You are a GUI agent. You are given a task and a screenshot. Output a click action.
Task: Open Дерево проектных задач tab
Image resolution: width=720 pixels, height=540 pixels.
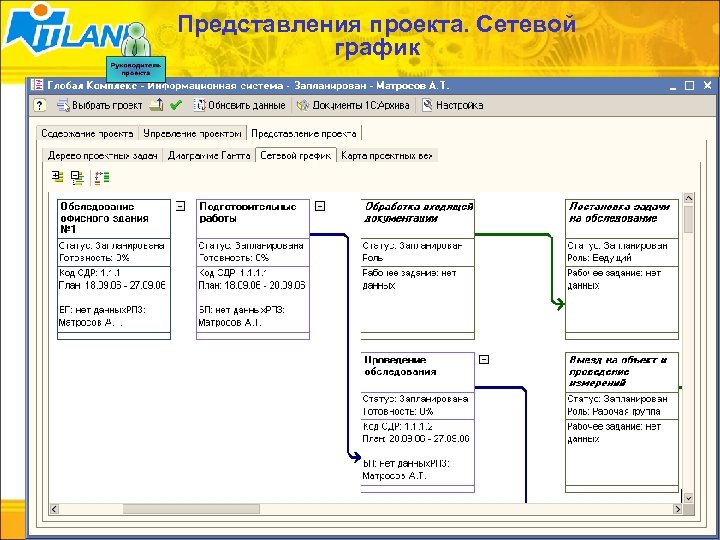102,156
